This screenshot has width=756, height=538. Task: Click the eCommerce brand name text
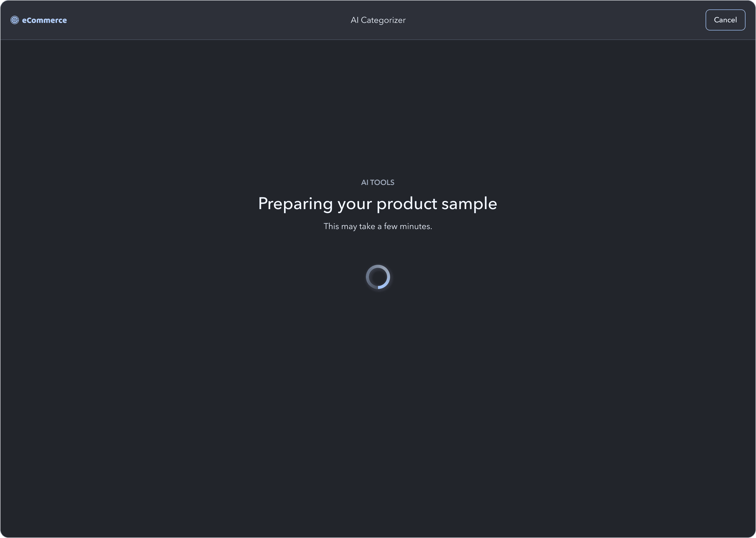(x=44, y=20)
